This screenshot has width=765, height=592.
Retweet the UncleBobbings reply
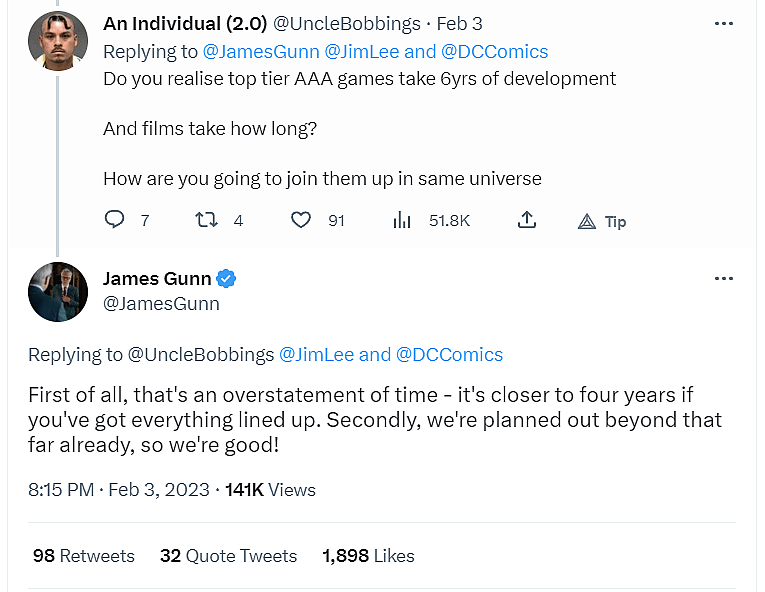(208, 220)
